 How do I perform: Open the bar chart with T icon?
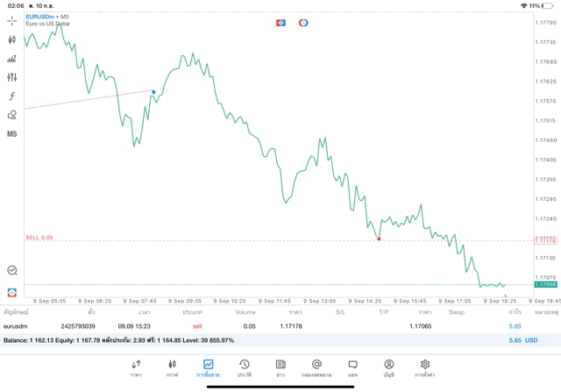click(x=12, y=59)
